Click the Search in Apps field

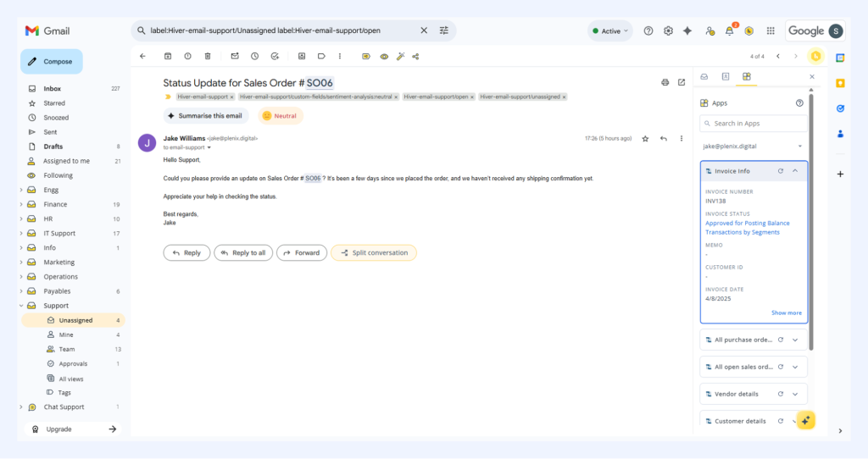click(x=753, y=124)
